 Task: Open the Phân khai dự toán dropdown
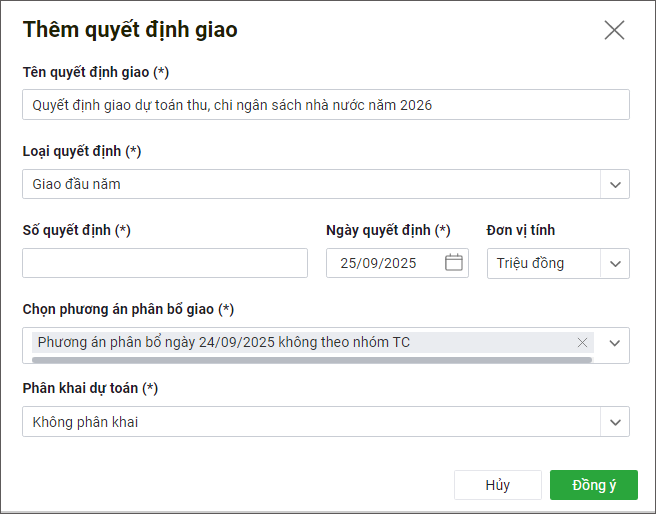pyautogui.click(x=310, y=422)
